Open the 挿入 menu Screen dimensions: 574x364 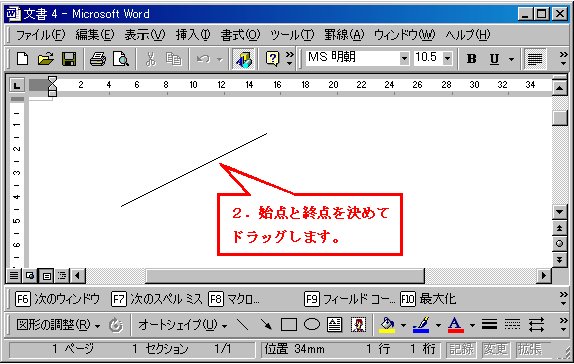(x=193, y=35)
